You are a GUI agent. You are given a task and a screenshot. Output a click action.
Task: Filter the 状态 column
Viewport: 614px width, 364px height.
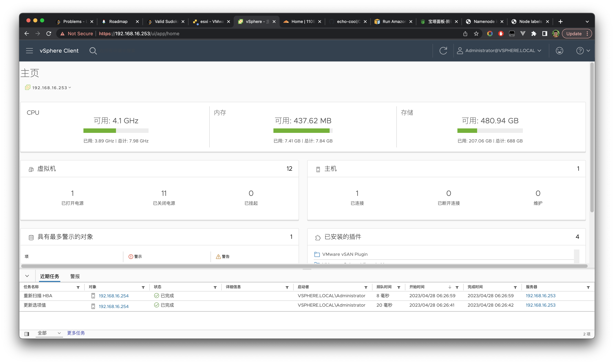[215, 287]
